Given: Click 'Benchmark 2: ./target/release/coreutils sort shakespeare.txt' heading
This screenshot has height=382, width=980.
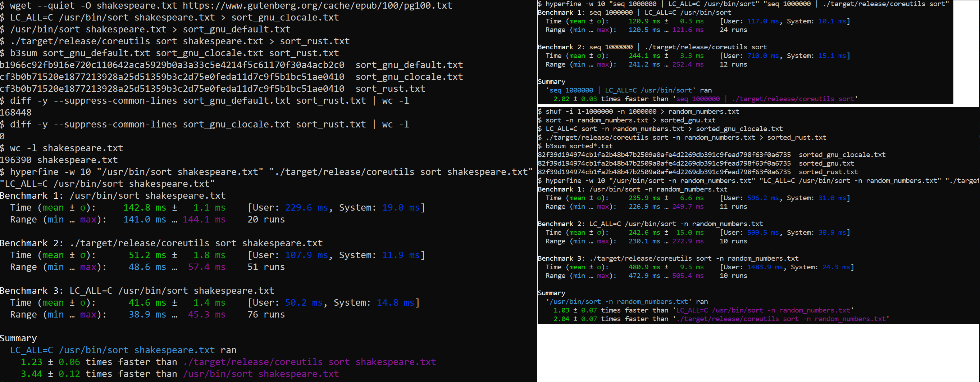Looking at the screenshot, I should click(x=161, y=243).
